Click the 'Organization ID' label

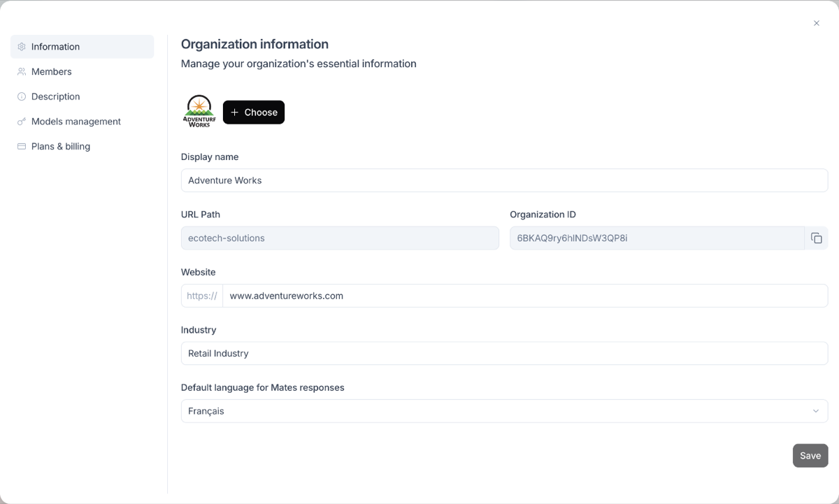click(543, 215)
